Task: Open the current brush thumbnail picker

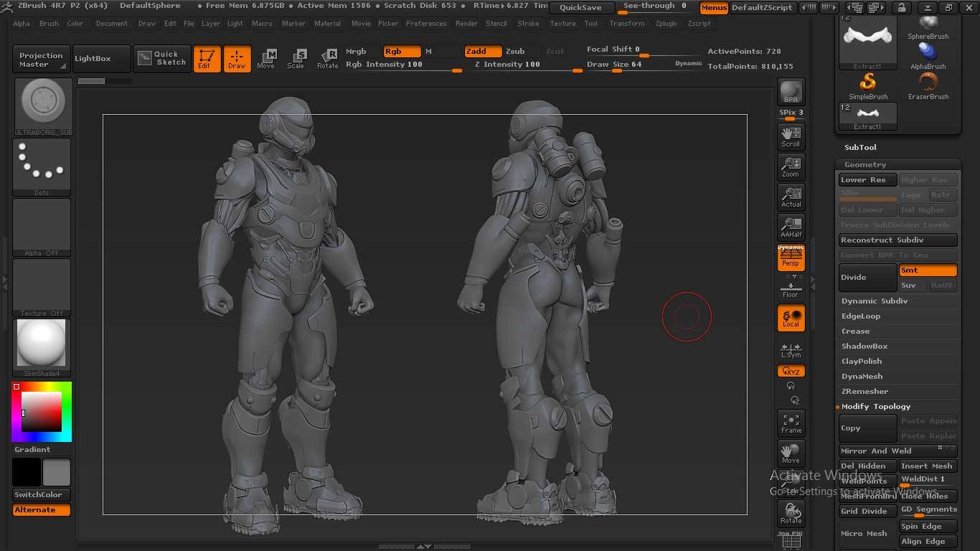Action: (x=43, y=106)
